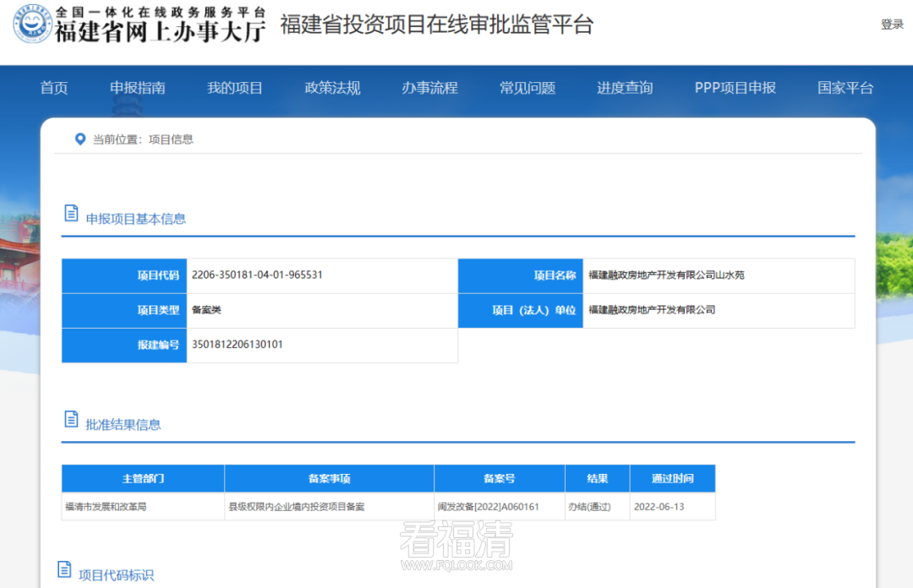Image resolution: width=913 pixels, height=588 pixels.
Task: Open 常见问题 navigation item
Action: point(528,88)
